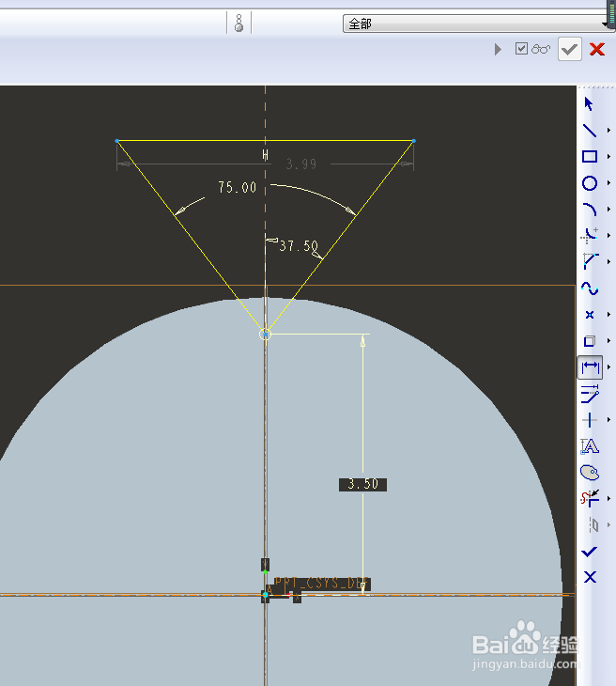
Task: Expand the Point tool flyout arrow
Action: click(x=608, y=315)
